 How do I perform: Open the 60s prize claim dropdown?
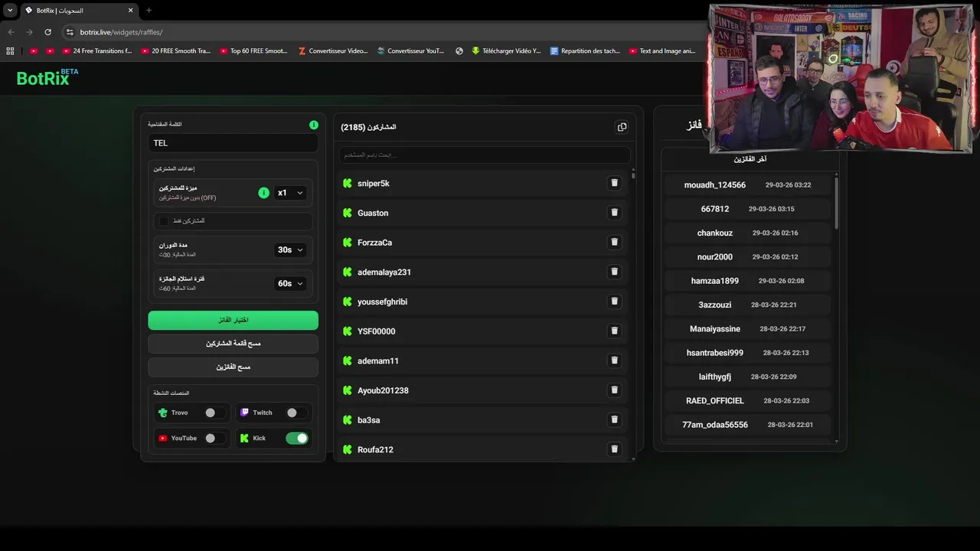[290, 283]
